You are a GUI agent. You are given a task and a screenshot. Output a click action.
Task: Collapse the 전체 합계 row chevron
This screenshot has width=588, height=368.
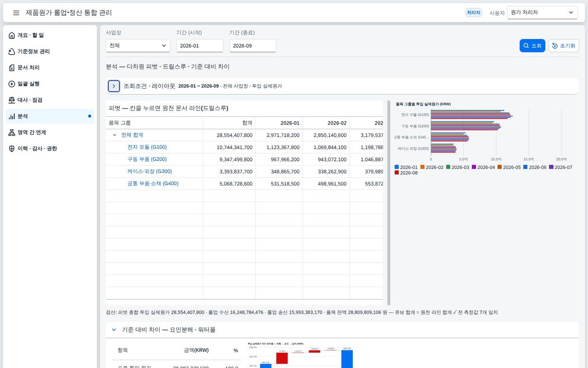pyautogui.click(x=115, y=135)
